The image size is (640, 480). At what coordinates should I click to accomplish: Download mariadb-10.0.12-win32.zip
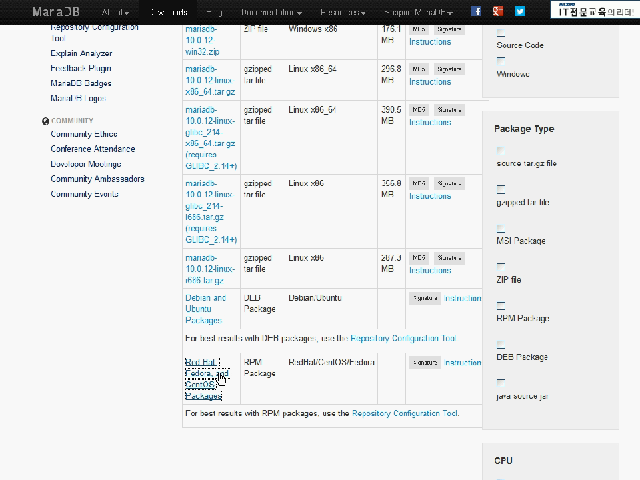tap(202, 40)
